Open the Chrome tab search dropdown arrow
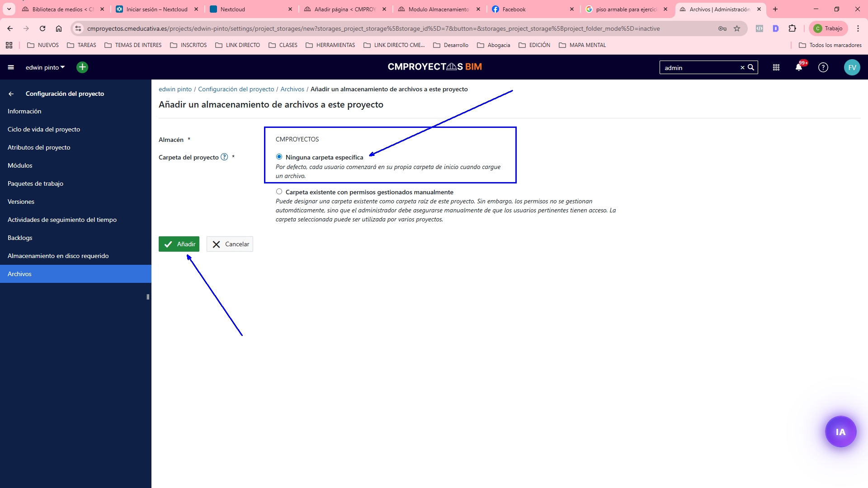The image size is (868, 488). pos(9,9)
